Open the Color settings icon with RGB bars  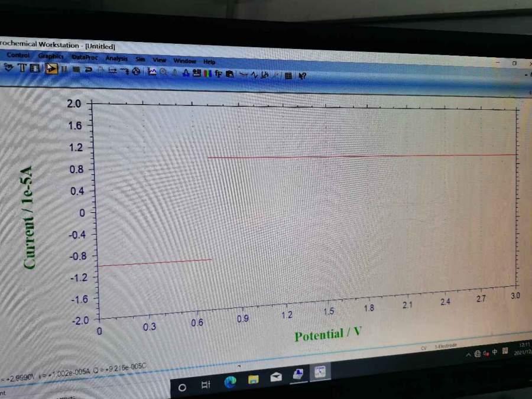pyautogui.click(x=207, y=73)
